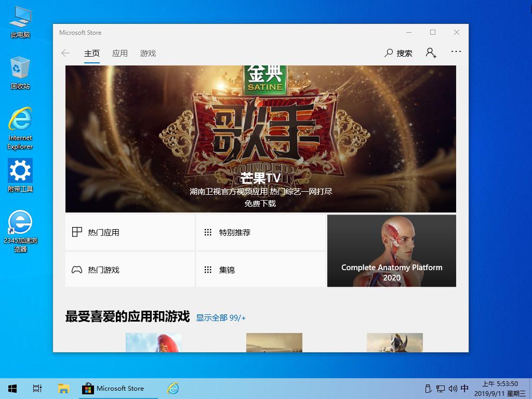Click the volume speaker tray icon
Screen dimensions: 532x399
453,389
